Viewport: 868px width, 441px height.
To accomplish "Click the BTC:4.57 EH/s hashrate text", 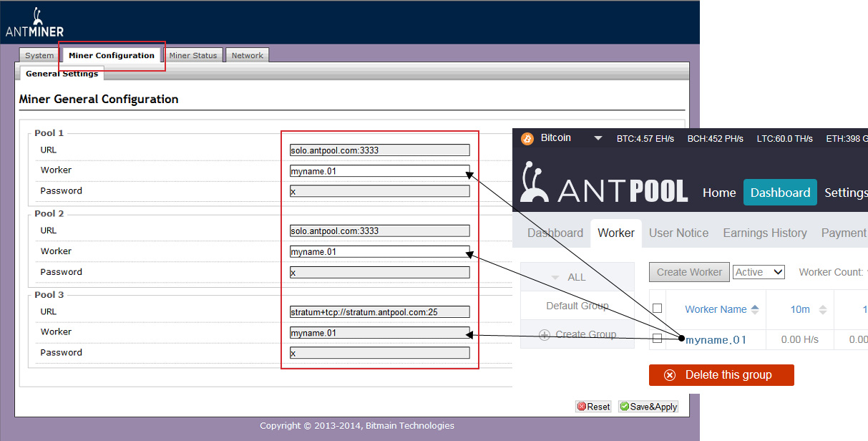I will click(645, 139).
